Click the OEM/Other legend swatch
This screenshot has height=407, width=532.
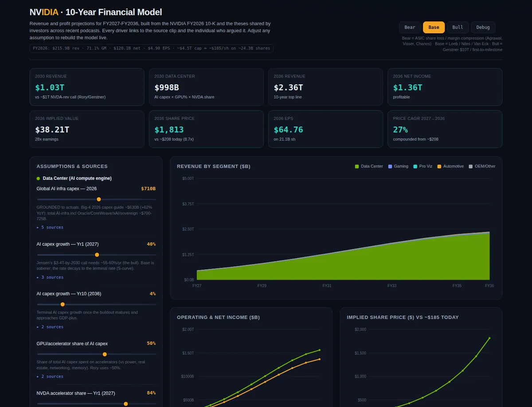tap(471, 166)
